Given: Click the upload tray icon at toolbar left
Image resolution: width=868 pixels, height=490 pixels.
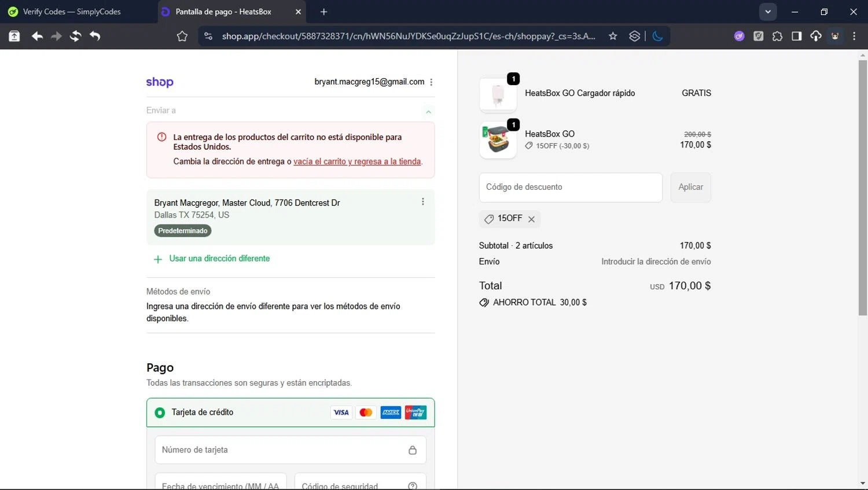Looking at the screenshot, I should (14, 36).
